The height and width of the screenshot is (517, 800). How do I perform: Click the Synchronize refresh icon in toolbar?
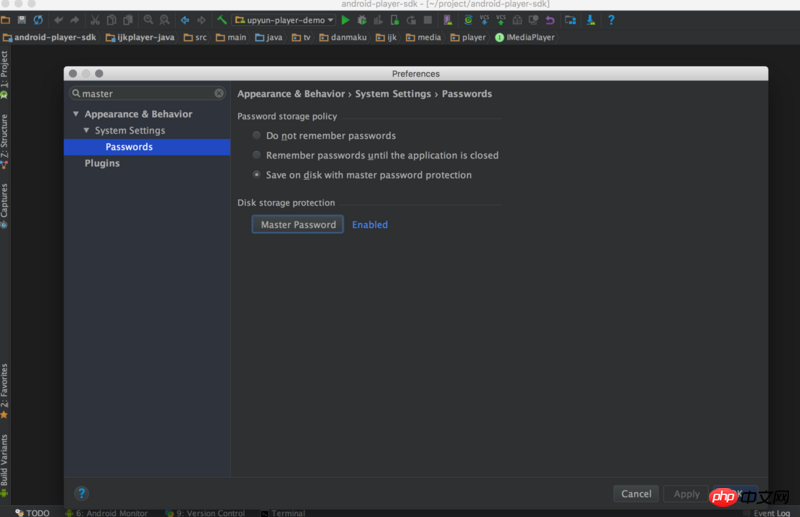pyautogui.click(x=38, y=20)
